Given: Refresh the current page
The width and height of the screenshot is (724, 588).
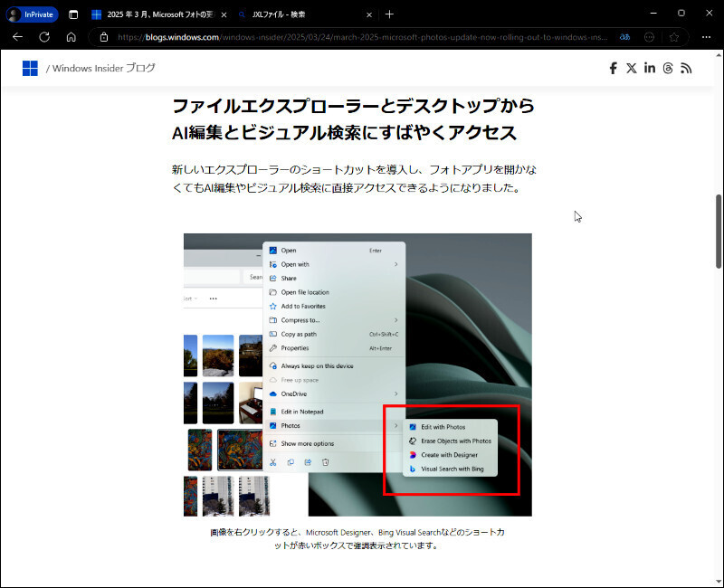Looking at the screenshot, I should click(x=44, y=37).
